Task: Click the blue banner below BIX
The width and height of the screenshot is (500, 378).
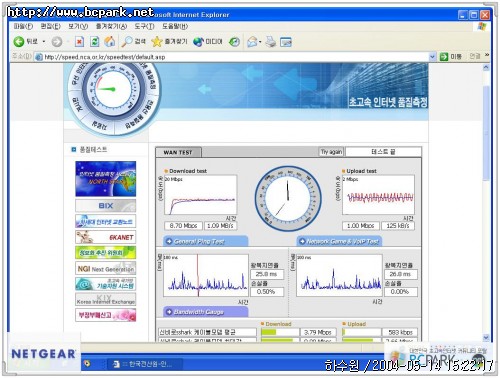Action: coord(106,221)
